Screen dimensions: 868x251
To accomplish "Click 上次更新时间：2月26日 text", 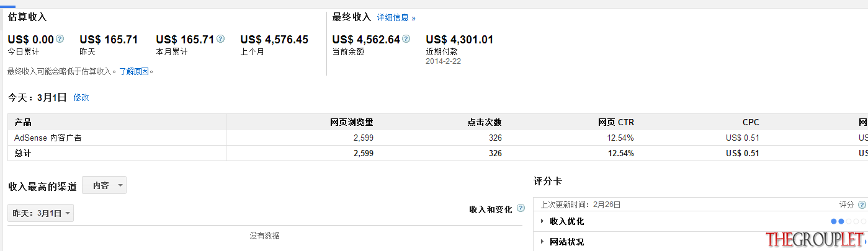I will tap(581, 205).
